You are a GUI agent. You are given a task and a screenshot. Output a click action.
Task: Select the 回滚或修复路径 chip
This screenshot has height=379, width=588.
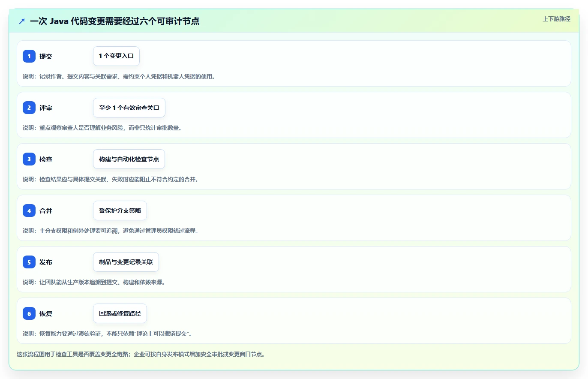(120, 313)
